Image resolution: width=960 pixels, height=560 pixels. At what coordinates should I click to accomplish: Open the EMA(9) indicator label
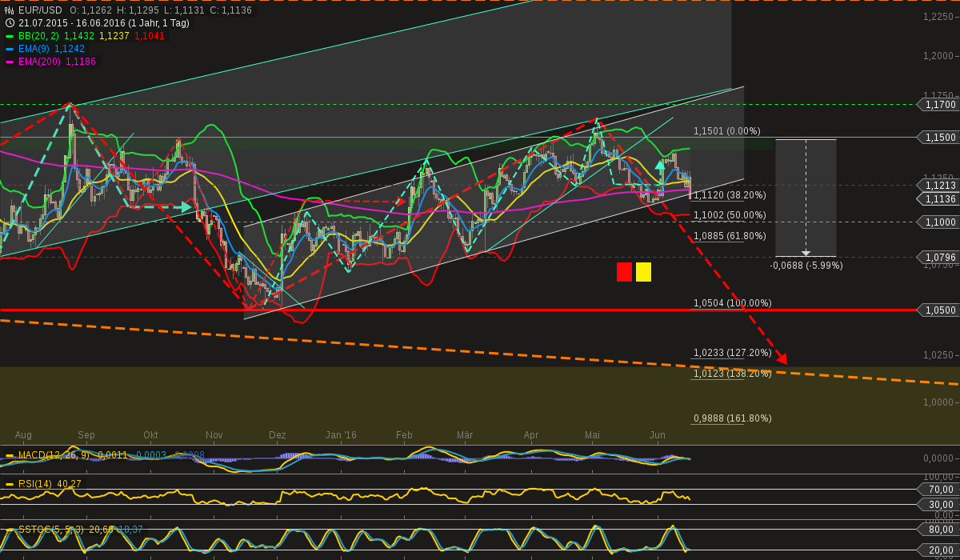[x=34, y=49]
